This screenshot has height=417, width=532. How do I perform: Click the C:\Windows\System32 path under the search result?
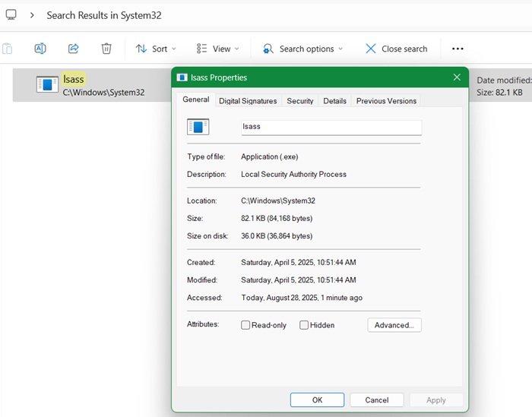[103, 93]
